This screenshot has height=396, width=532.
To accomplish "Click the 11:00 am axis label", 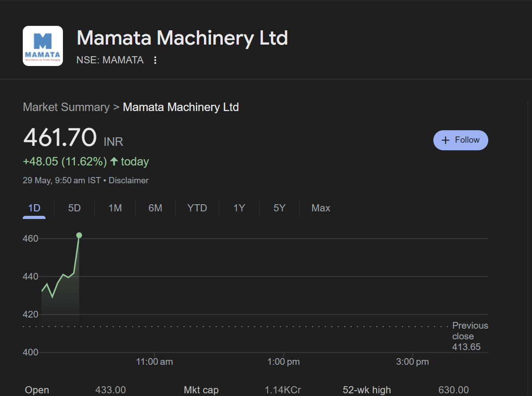I will 154,362.
